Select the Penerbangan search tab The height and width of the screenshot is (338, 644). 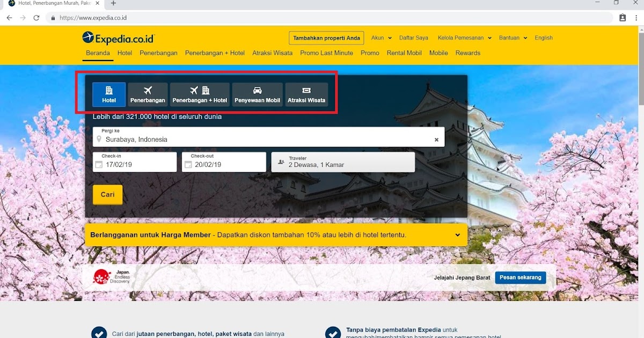[x=148, y=94]
